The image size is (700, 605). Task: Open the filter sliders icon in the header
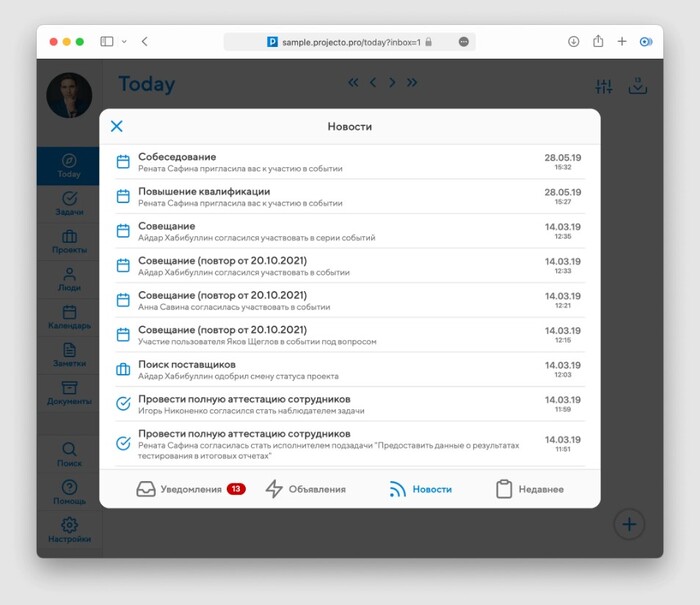tap(604, 87)
